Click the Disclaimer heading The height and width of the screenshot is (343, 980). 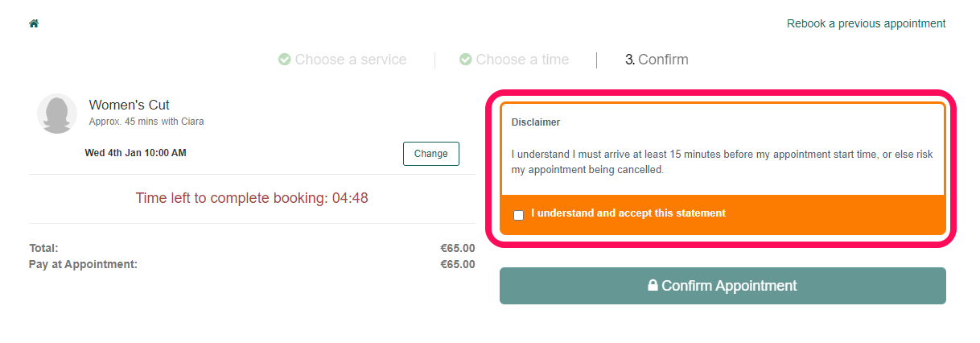pyautogui.click(x=536, y=122)
